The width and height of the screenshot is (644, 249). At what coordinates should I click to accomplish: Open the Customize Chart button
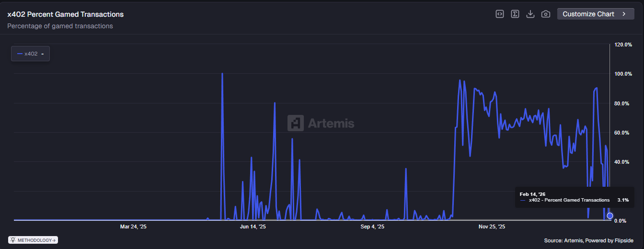[596, 14]
